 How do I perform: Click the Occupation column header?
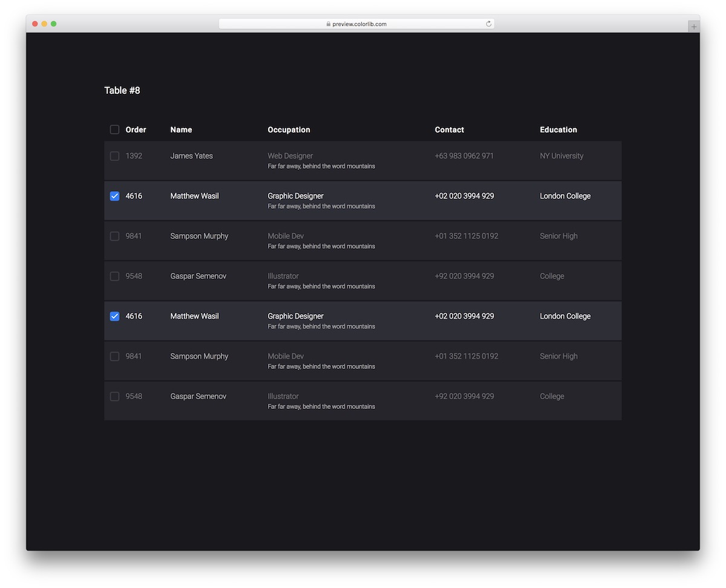tap(289, 129)
